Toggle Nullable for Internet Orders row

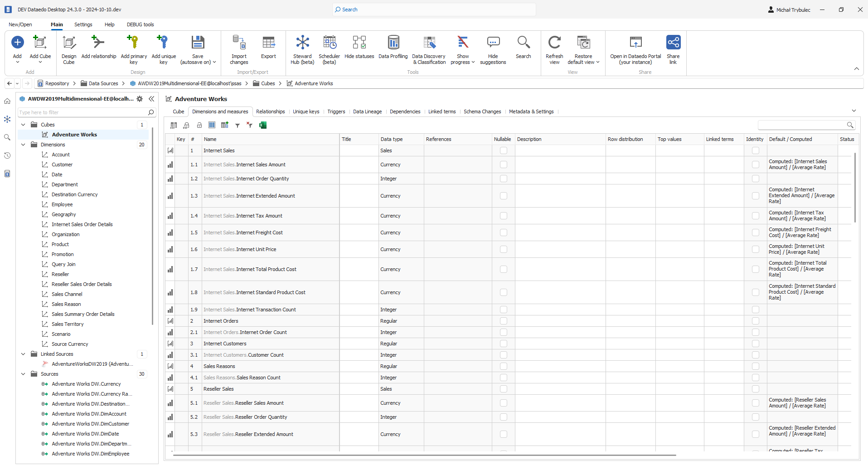pos(503,321)
